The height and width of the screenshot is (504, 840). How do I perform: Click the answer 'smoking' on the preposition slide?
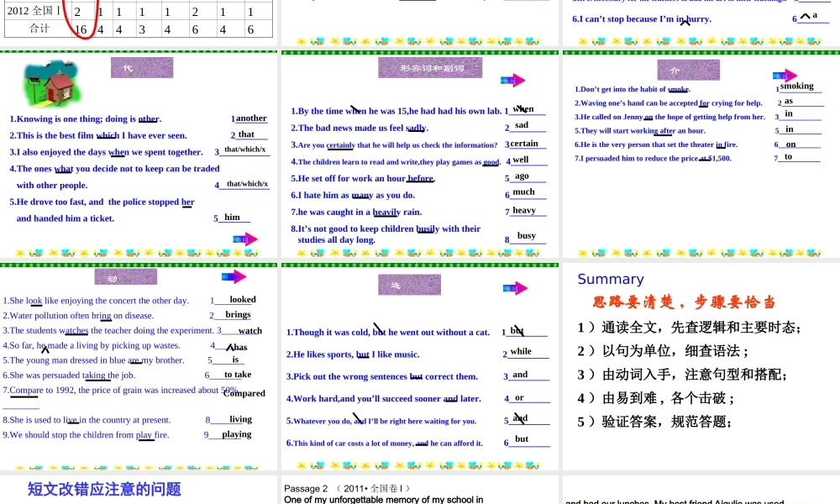pyautogui.click(x=796, y=86)
